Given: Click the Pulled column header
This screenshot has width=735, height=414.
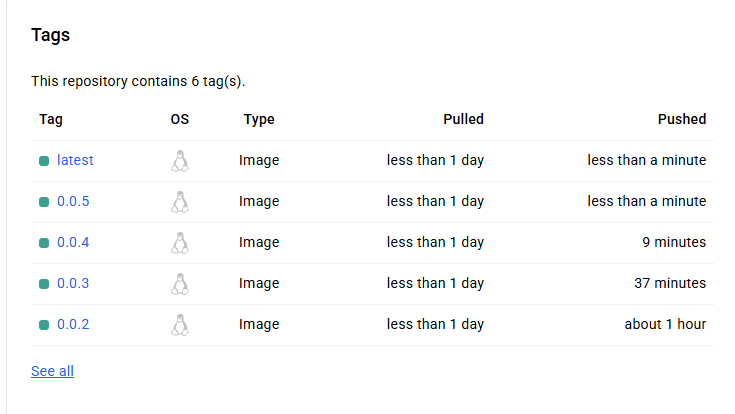Looking at the screenshot, I should click(x=463, y=119).
